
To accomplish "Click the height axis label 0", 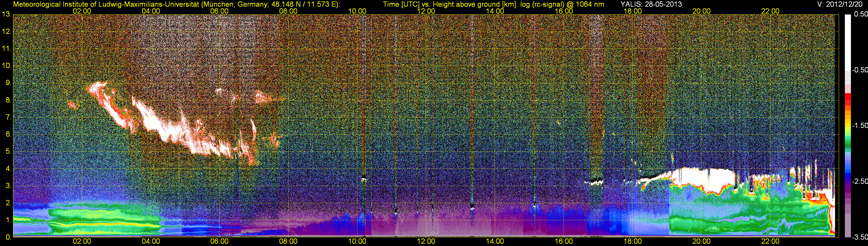I will (x=8, y=237).
